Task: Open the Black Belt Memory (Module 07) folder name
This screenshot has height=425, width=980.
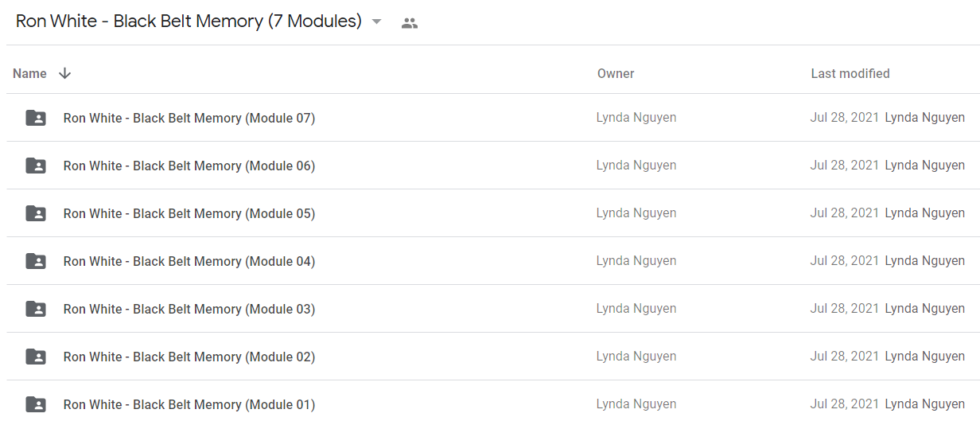Action: click(x=189, y=118)
